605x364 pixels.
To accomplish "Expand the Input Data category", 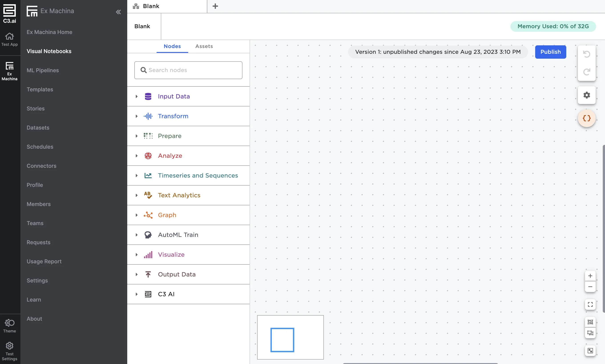I will point(137,96).
